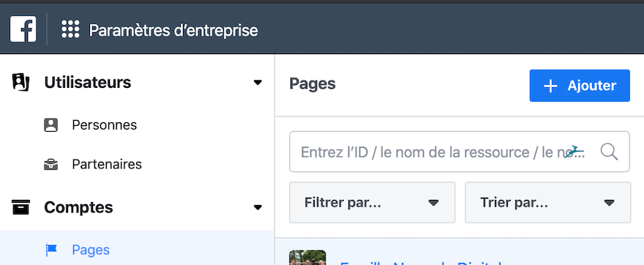Click the Facebook logo icon
Image resolution: width=644 pixels, height=265 pixels.
pyautogui.click(x=23, y=29)
